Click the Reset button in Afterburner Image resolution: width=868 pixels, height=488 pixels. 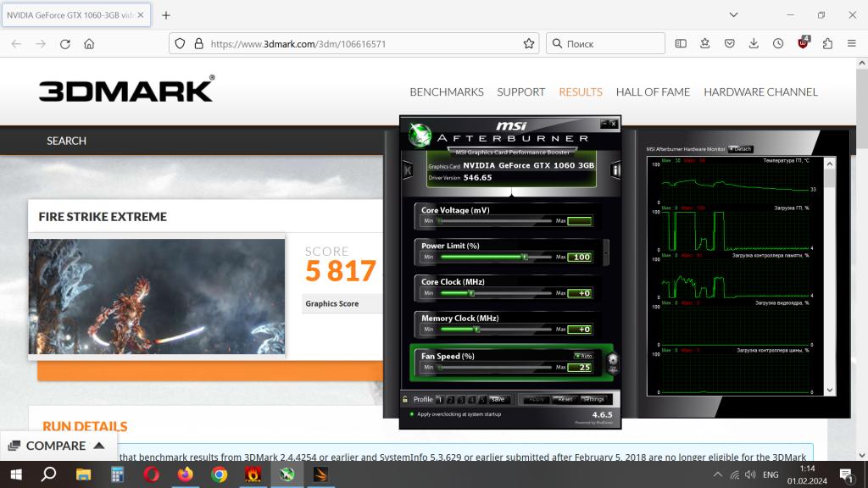pos(565,400)
